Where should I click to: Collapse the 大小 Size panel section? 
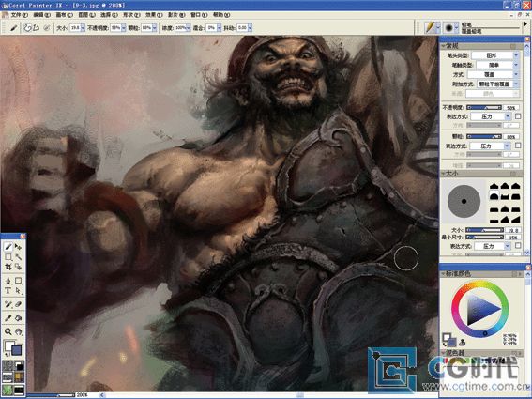click(444, 174)
